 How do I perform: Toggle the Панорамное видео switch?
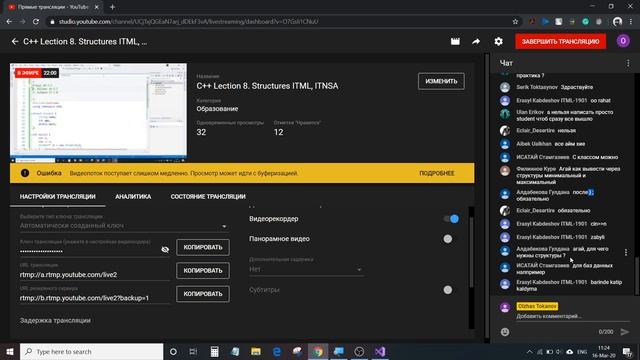click(448, 239)
